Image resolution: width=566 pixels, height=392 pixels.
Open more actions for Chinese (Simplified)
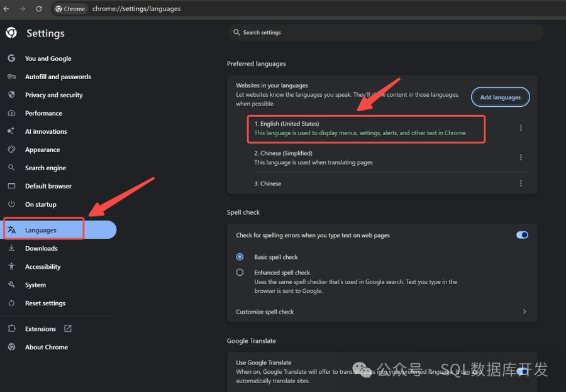pos(521,157)
